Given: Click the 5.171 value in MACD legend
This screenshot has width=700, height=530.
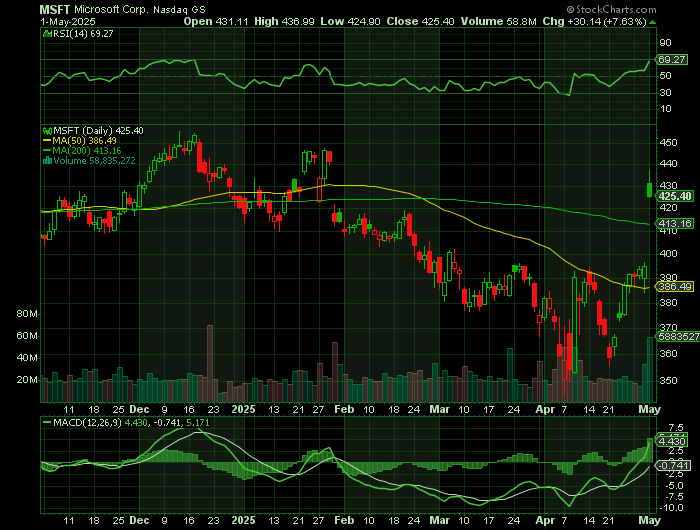Looking at the screenshot, I should tap(197, 422).
